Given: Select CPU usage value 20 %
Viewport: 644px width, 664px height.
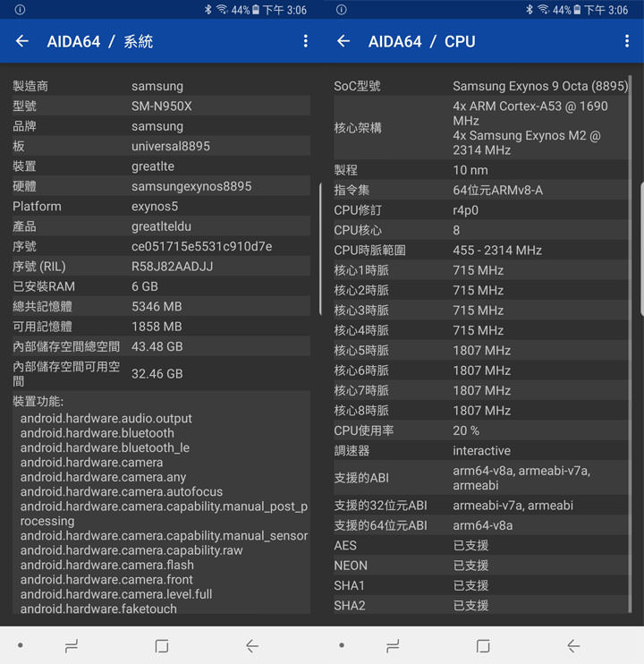Looking at the screenshot, I should pos(466,430).
